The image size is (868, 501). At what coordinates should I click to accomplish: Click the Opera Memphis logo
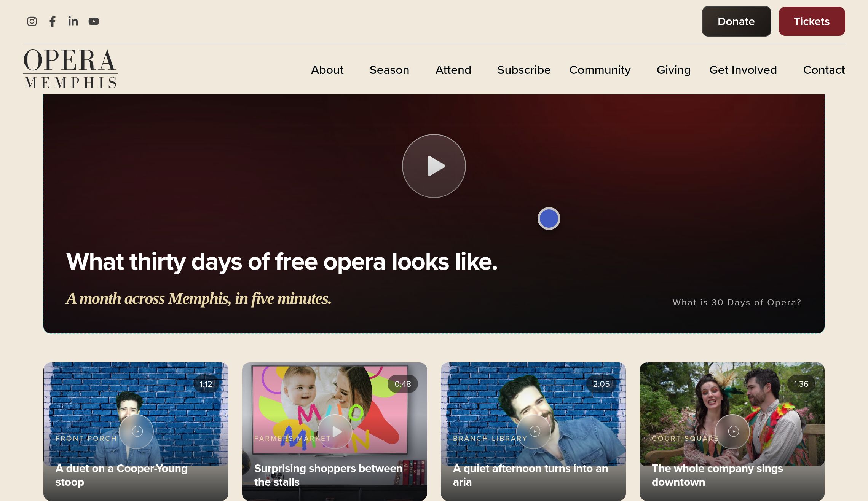[x=70, y=69]
